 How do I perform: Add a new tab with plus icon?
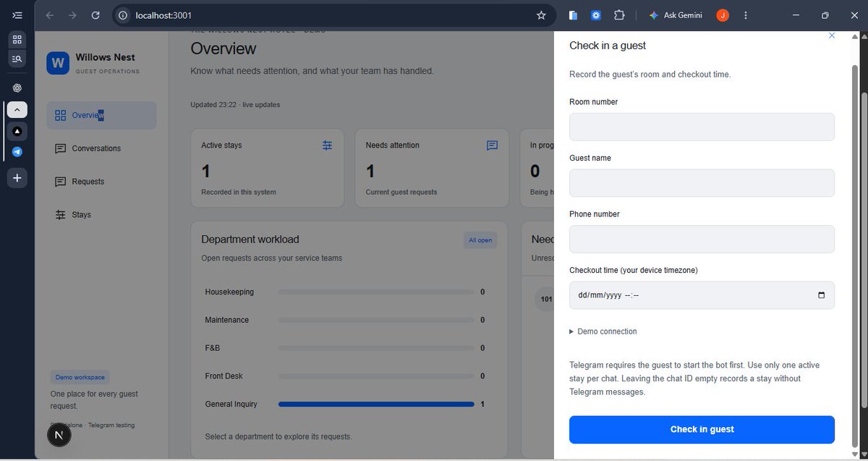(x=17, y=178)
